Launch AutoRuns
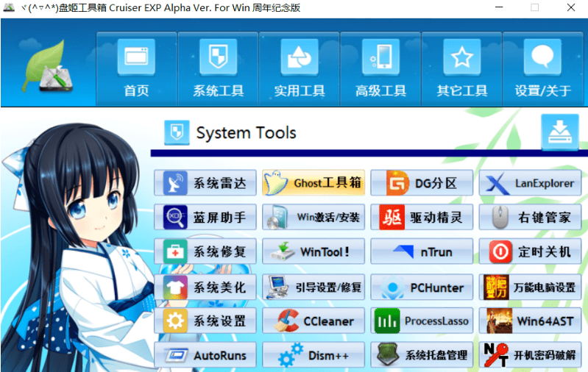 coord(205,356)
